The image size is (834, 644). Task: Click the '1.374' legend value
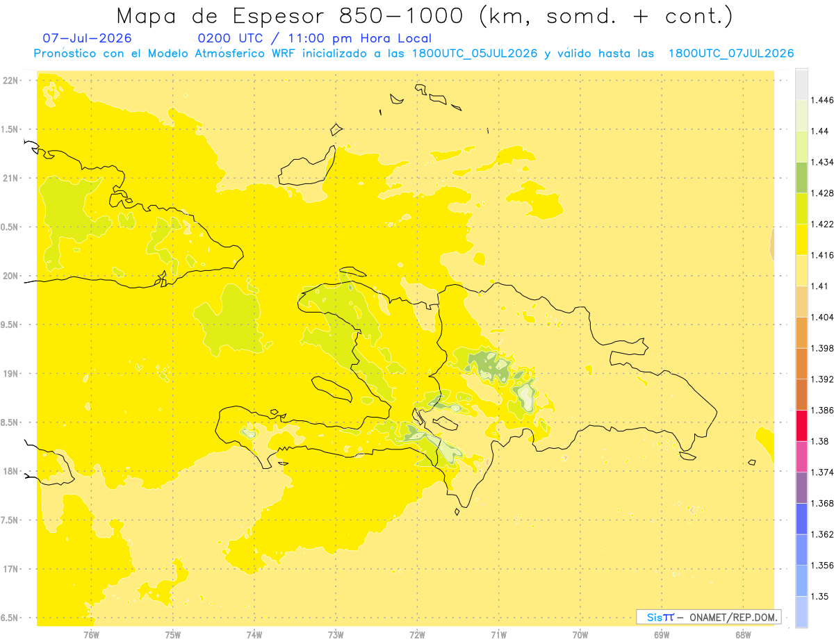[821, 472]
